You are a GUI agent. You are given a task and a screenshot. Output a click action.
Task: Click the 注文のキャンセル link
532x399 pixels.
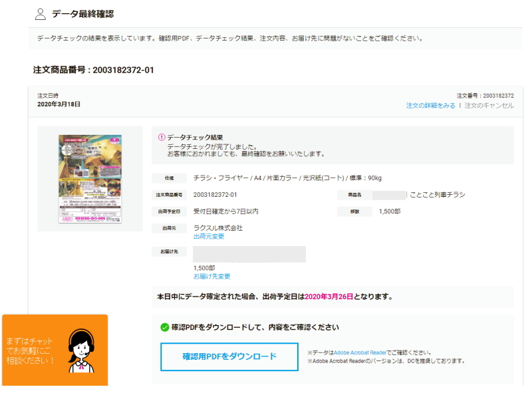tap(489, 106)
